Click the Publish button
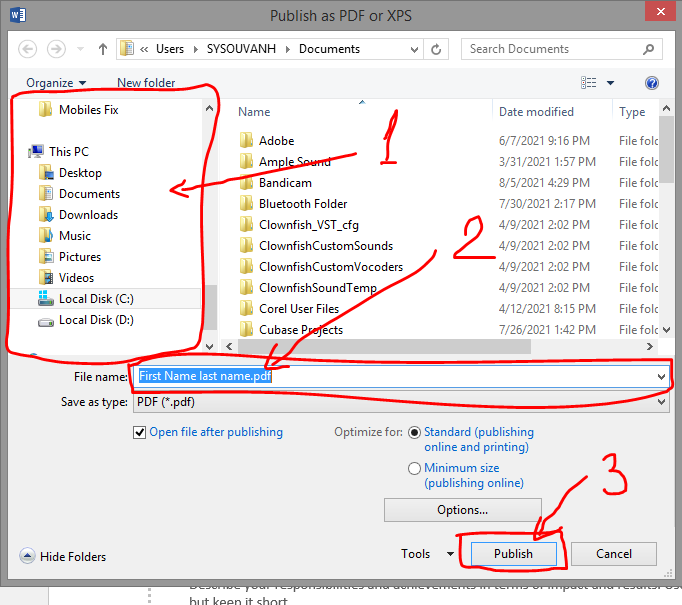 513,554
